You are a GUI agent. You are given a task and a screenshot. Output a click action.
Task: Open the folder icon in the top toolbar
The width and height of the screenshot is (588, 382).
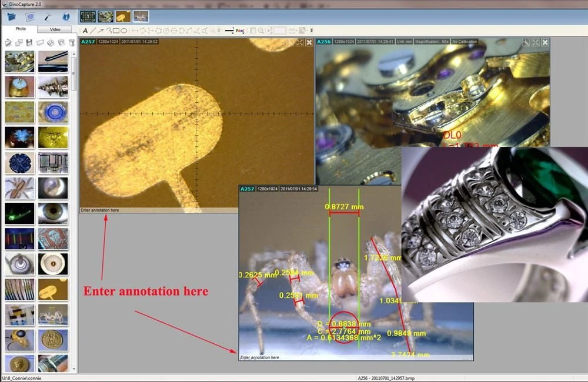coord(11,16)
